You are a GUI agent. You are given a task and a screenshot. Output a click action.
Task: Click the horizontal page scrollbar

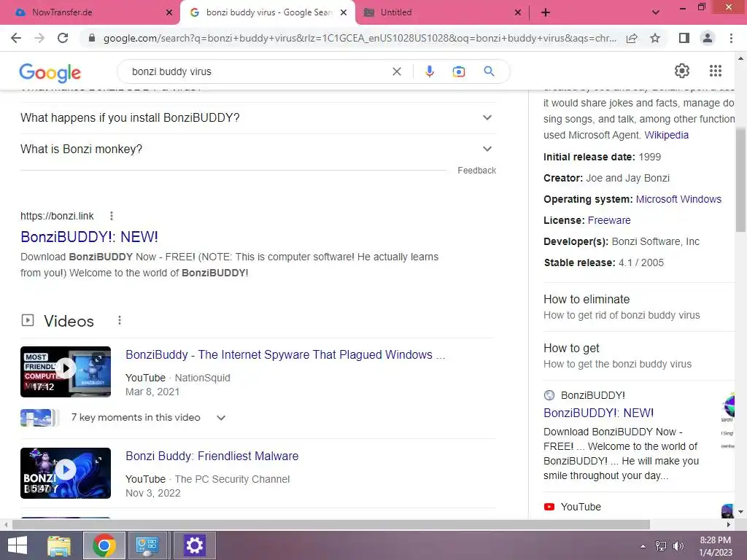coord(331,524)
